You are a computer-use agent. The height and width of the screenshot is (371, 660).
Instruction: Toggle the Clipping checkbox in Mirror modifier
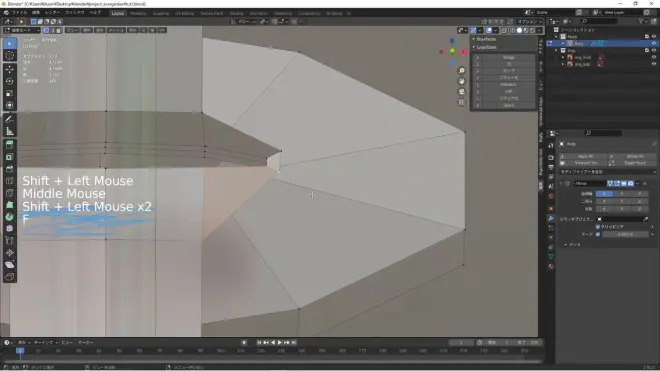pyautogui.click(x=598, y=227)
